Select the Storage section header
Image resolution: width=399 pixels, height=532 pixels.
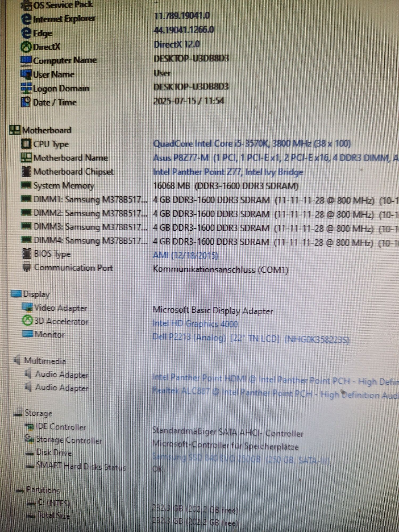point(38,413)
